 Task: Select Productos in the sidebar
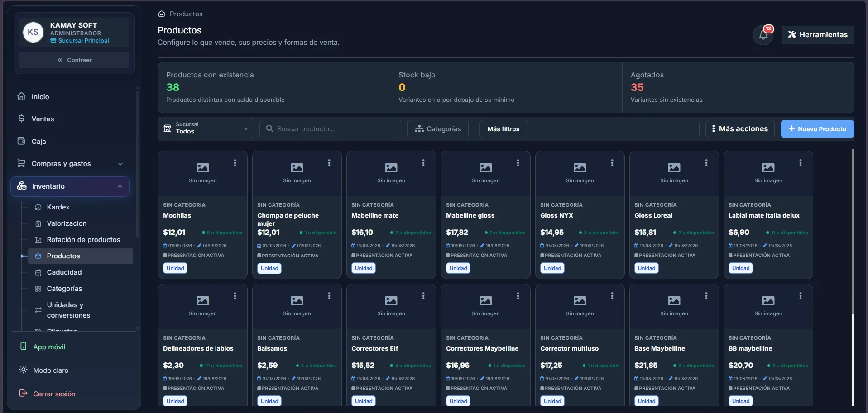pyautogui.click(x=81, y=256)
